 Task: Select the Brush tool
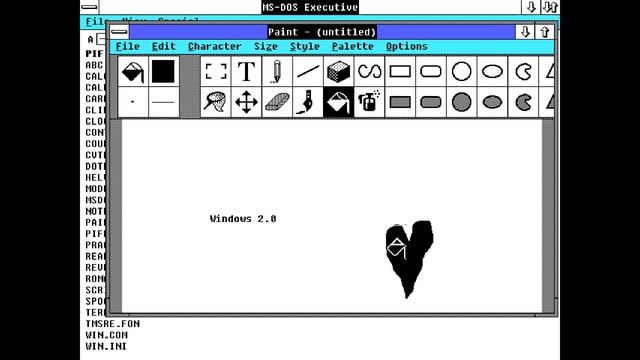click(308, 102)
